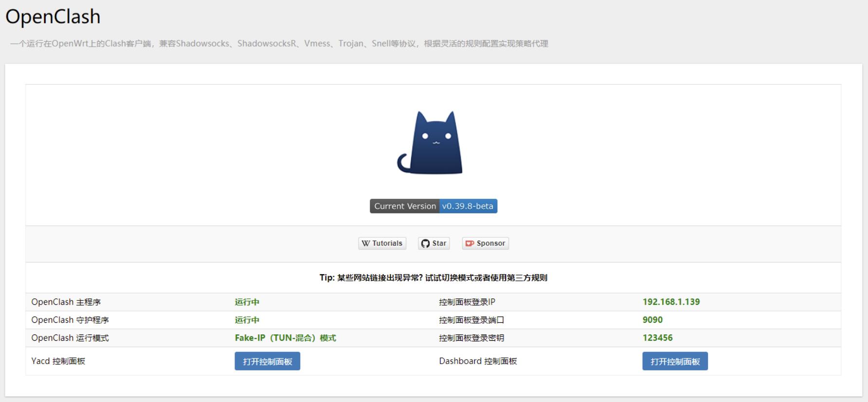The height and width of the screenshot is (402, 868).
Task: Open the Tutorials wiki button
Action: point(382,244)
